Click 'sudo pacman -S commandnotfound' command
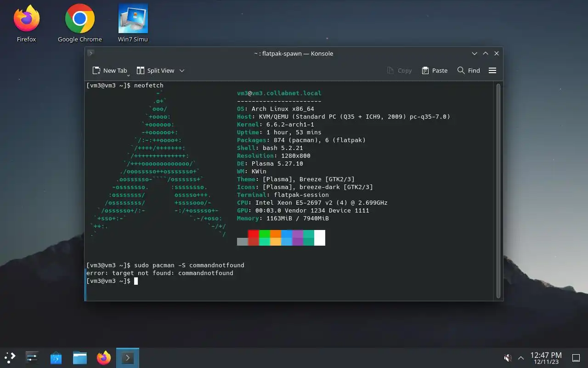The image size is (588, 368). [189, 265]
